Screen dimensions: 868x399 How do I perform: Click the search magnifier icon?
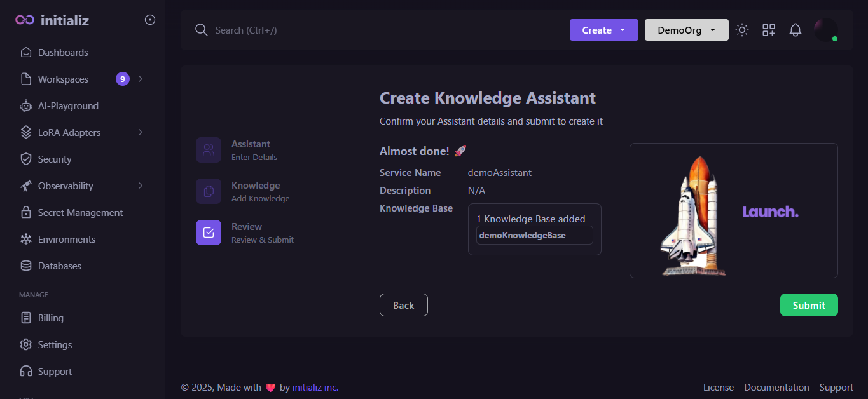202,30
